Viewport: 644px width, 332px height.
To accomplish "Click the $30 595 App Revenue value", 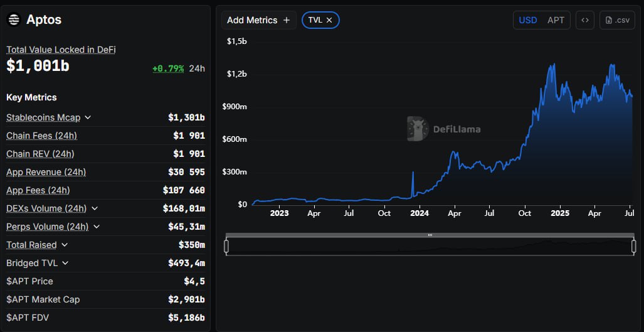I will (x=186, y=172).
